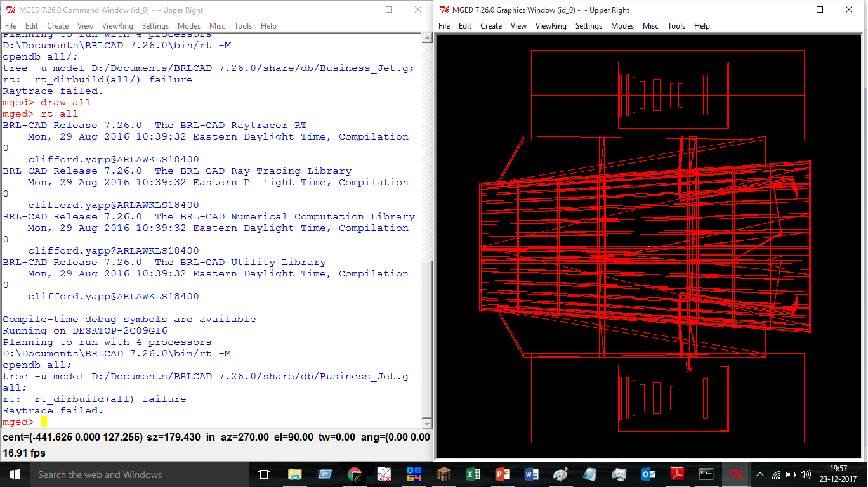Click the 'BRL-CAD Numerical Computation Library' release line
The height and width of the screenshot is (487, 868).
pyautogui.click(x=209, y=217)
